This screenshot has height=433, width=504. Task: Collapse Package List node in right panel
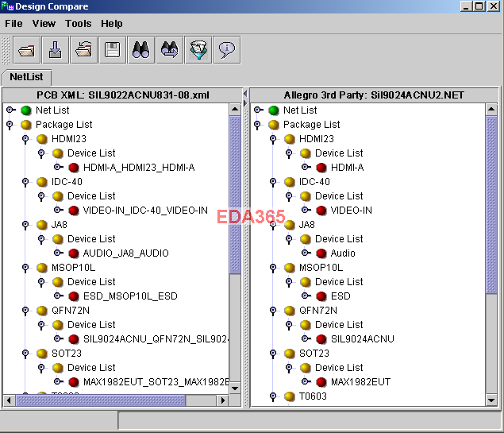coord(257,125)
